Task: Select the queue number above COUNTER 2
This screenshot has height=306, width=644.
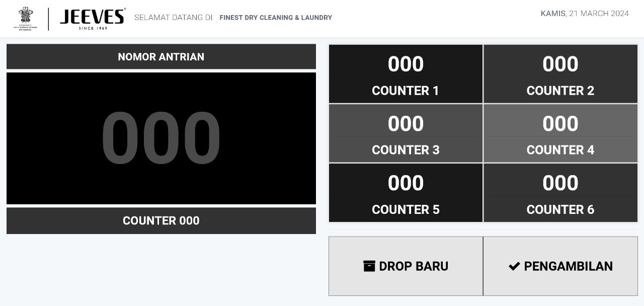Action: (x=560, y=64)
